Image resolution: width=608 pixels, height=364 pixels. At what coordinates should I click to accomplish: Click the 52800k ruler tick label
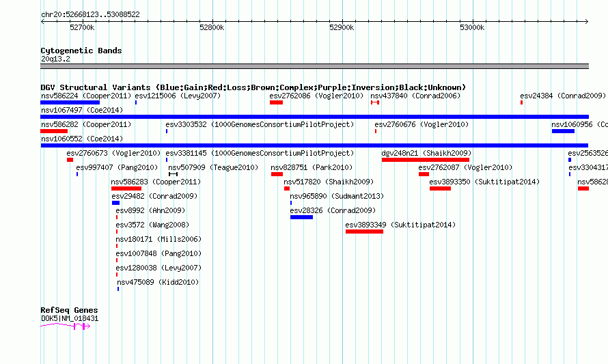tap(212, 27)
